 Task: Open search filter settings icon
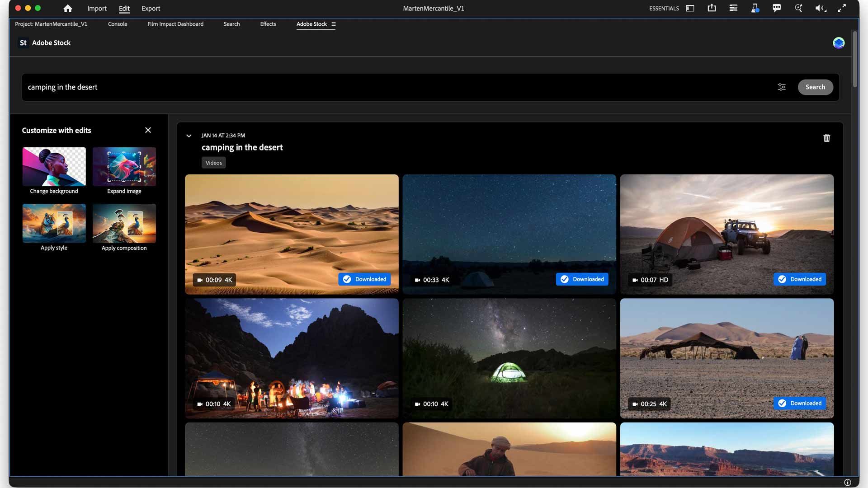(x=782, y=87)
